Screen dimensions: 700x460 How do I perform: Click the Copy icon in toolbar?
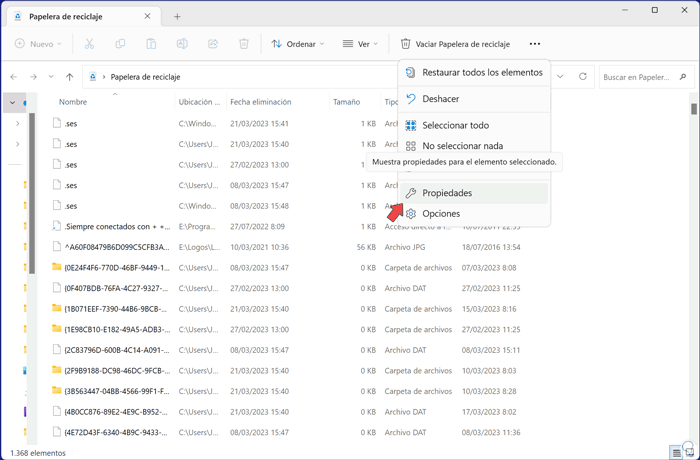(120, 44)
